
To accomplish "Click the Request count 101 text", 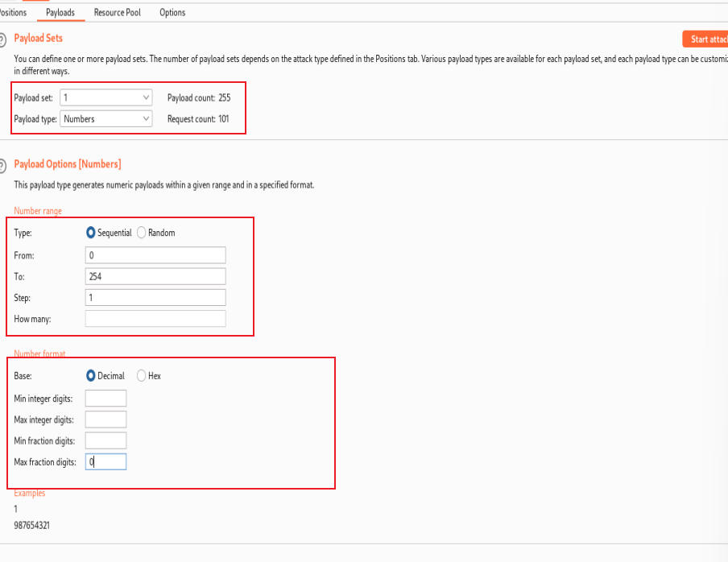I will click(x=198, y=119).
